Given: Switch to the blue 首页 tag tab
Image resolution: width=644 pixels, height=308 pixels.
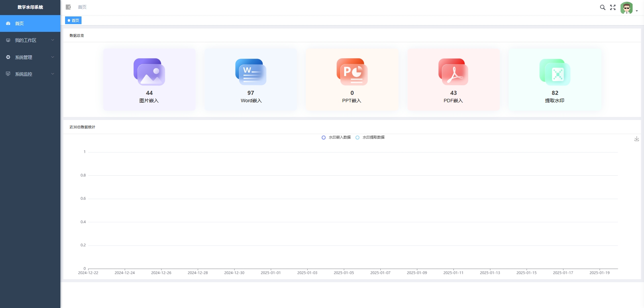Looking at the screenshot, I should coord(73,20).
